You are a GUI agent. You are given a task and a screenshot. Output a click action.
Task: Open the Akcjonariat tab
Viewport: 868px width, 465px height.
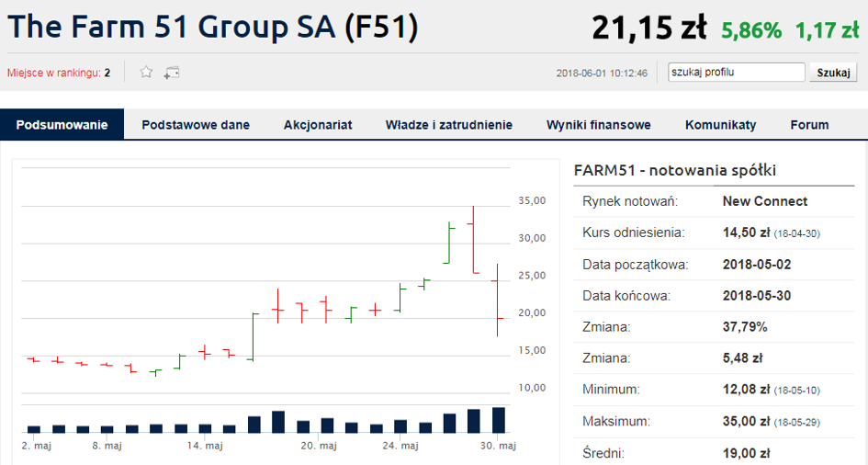(318, 125)
